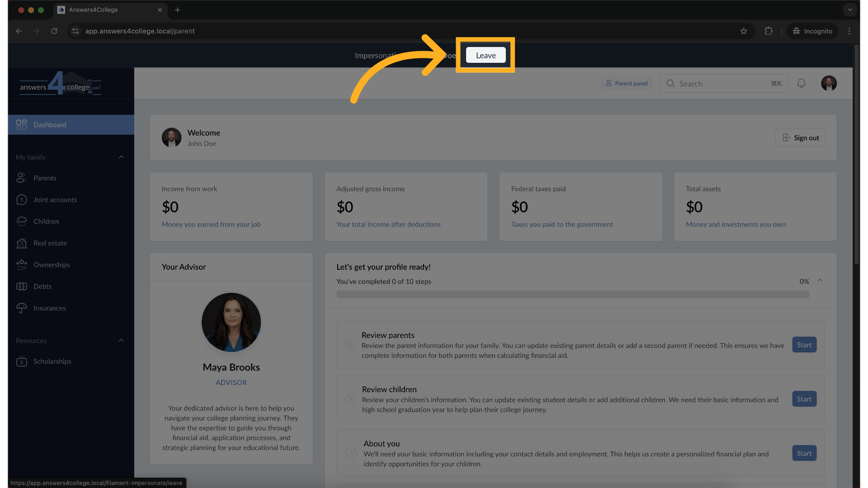Viewport: 868px width, 488px height.
Task: Open the Children section
Action: 46,221
